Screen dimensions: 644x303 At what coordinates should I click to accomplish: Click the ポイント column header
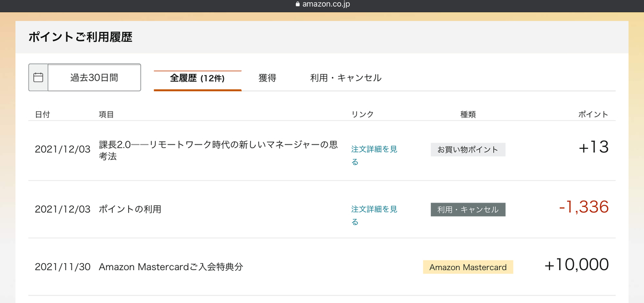pos(594,114)
